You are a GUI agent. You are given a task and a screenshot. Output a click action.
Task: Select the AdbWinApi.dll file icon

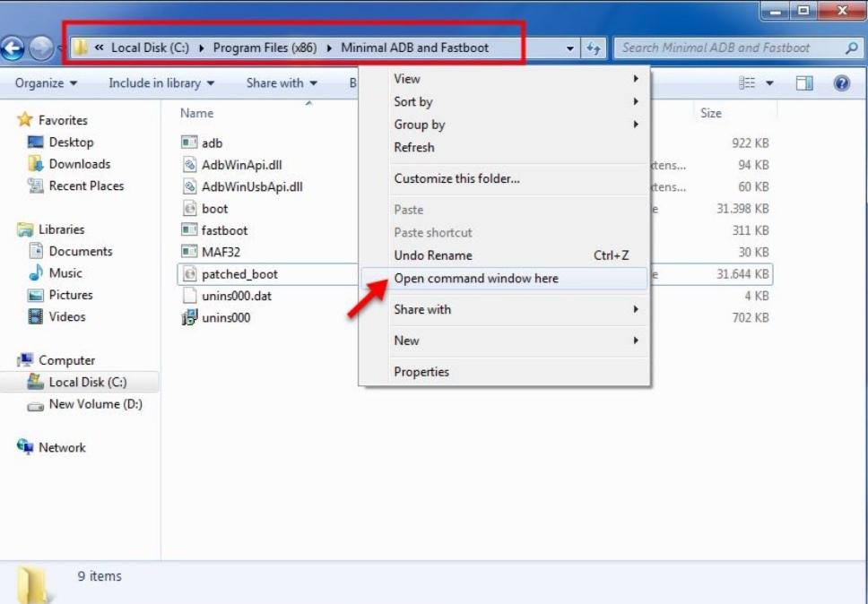[x=189, y=164]
